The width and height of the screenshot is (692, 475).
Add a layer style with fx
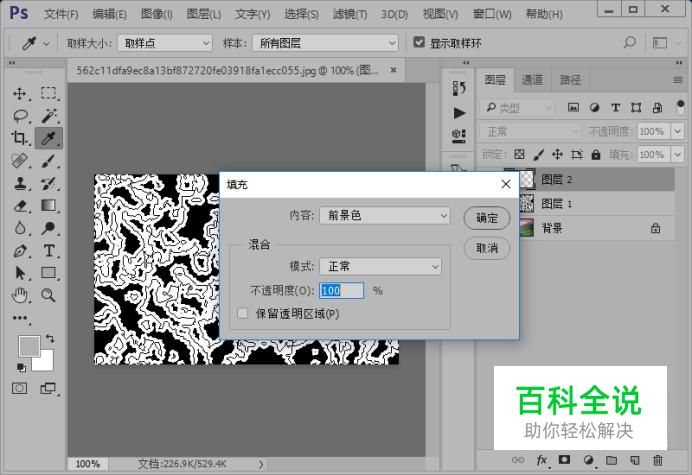pyautogui.click(x=542, y=460)
